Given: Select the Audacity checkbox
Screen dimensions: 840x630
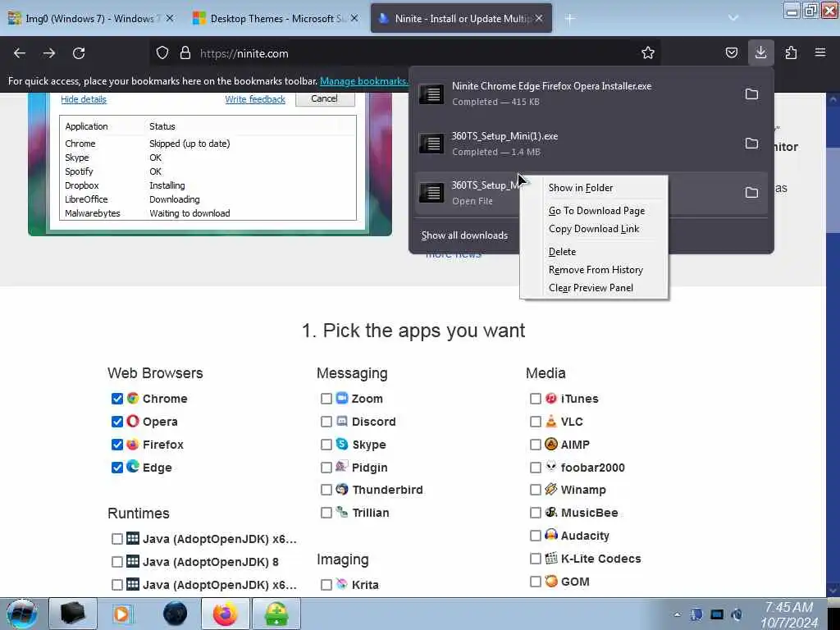Looking at the screenshot, I should pos(535,536).
